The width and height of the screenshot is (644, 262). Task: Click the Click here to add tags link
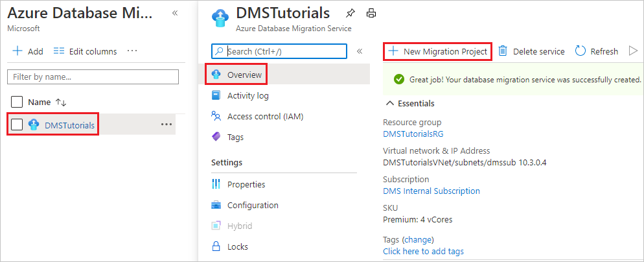click(424, 251)
